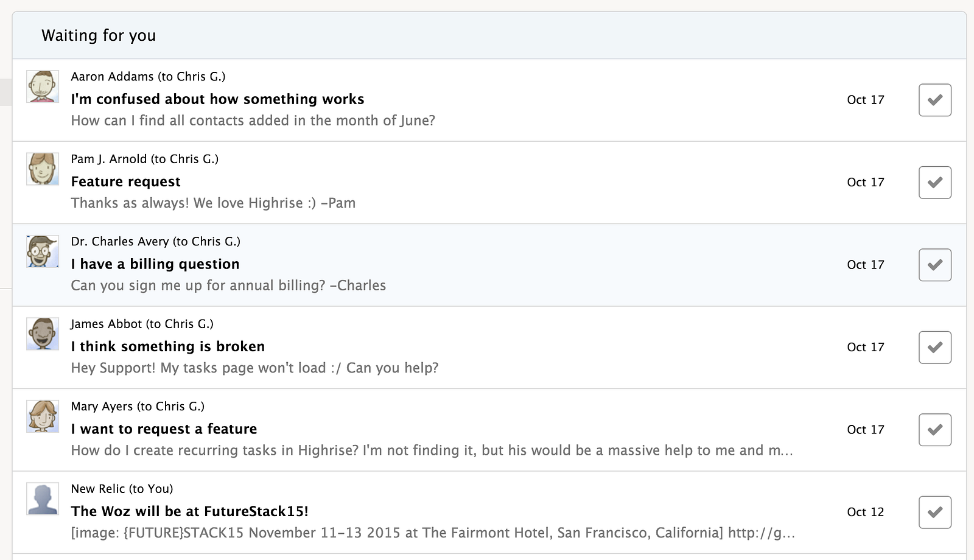
Task: Click New Relic's silhouette avatar icon
Action: 43,499
